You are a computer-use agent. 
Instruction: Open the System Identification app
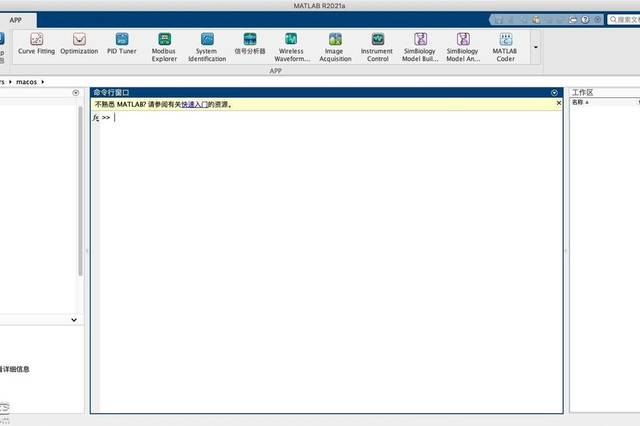(x=207, y=47)
